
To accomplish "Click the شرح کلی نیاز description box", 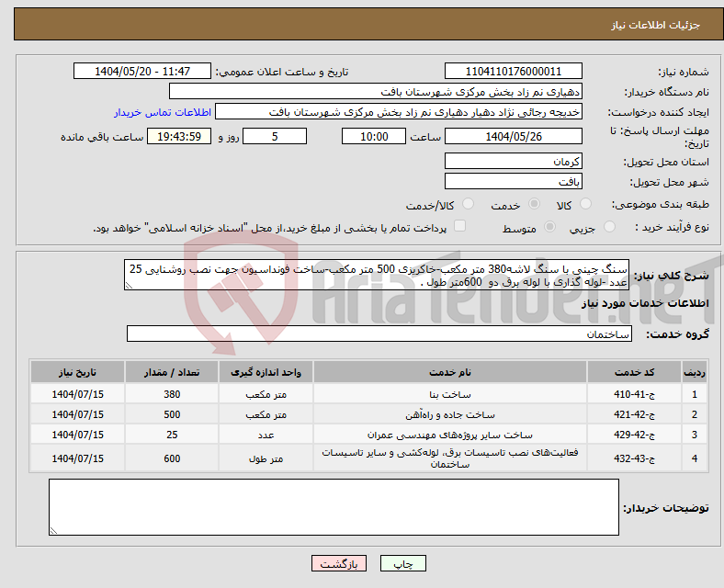I will click(377, 275).
